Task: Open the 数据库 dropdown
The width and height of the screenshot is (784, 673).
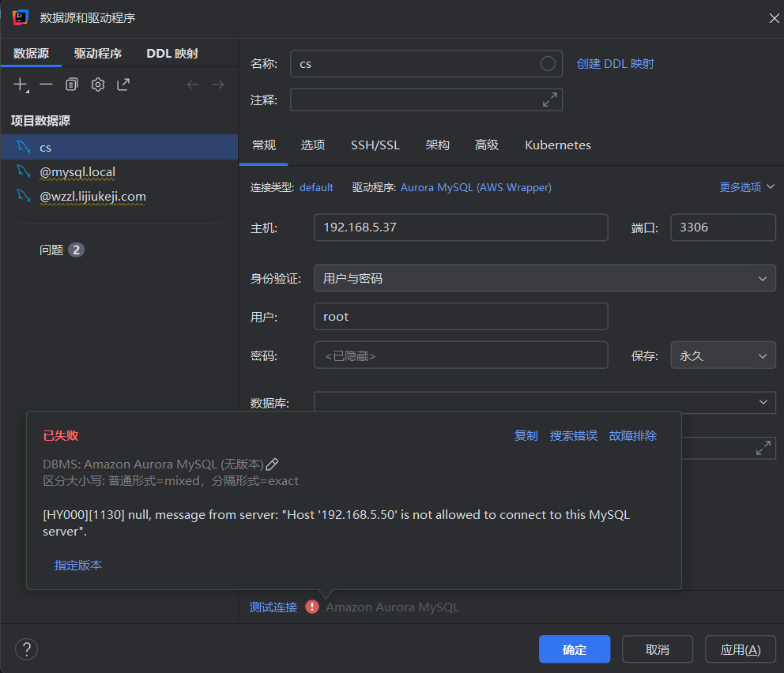Action: tap(545, 402)
